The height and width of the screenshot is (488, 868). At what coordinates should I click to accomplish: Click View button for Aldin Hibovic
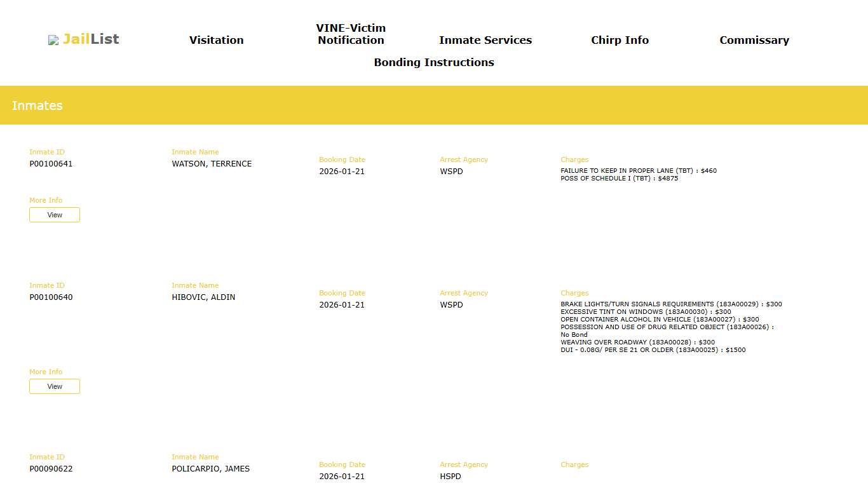(x=55, y=386)
